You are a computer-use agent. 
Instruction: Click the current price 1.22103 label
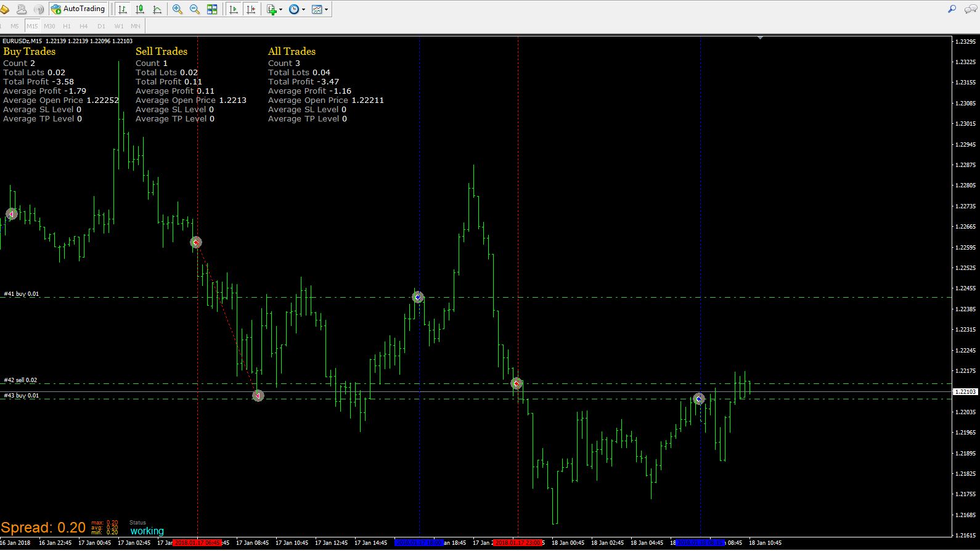[x=965, y=391]
